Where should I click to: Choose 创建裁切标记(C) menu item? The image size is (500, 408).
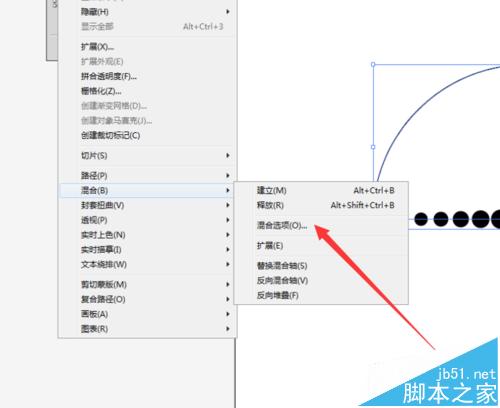coord(147,135)
